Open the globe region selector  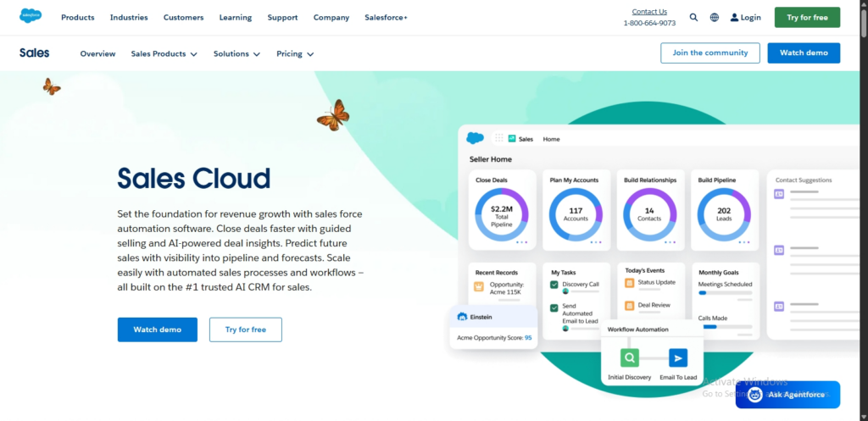[x=715, y=17]
